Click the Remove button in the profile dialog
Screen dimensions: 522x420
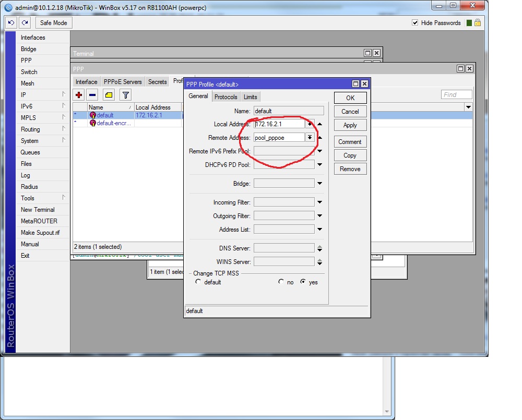pyautogui.click(x=350, y=169)
